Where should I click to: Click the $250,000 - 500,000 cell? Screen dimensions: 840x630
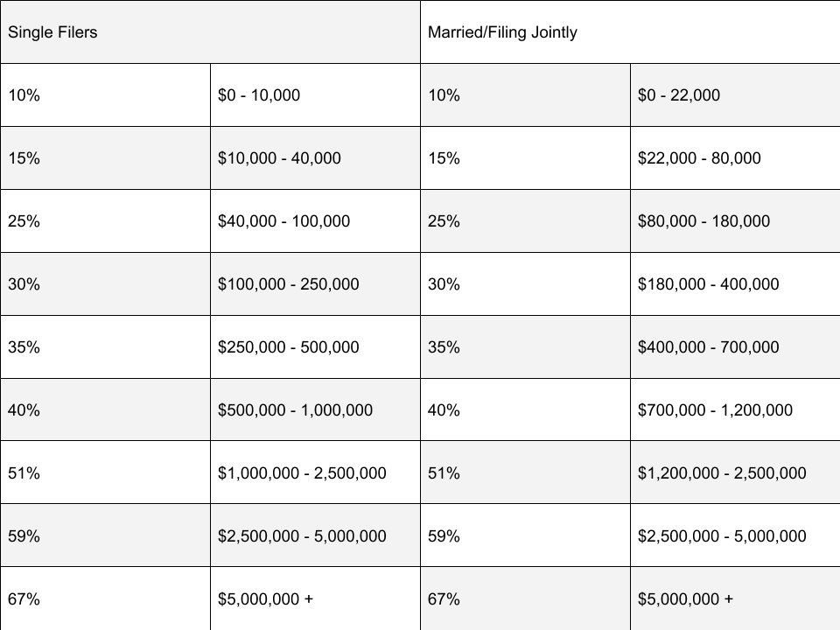point(315,347)
